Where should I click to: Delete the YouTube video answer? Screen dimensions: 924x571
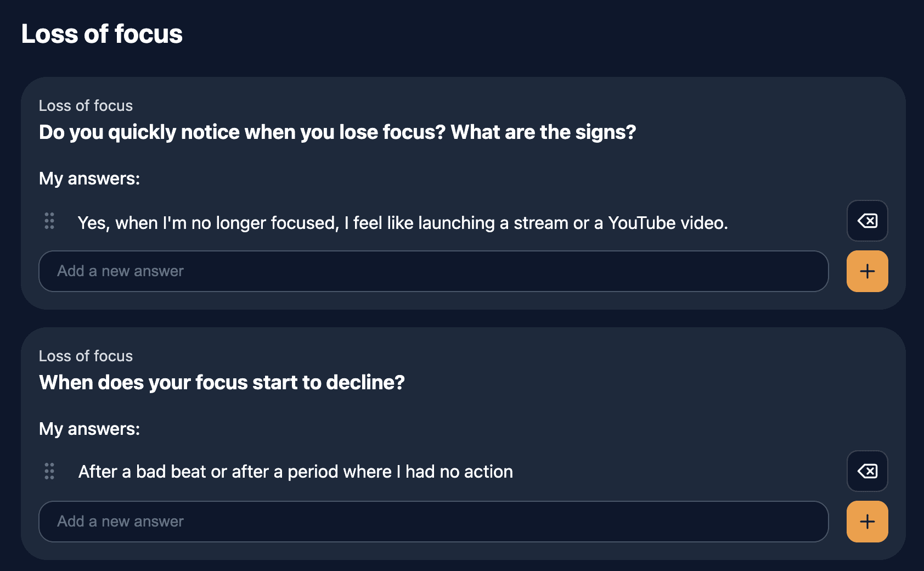(867, 221)
